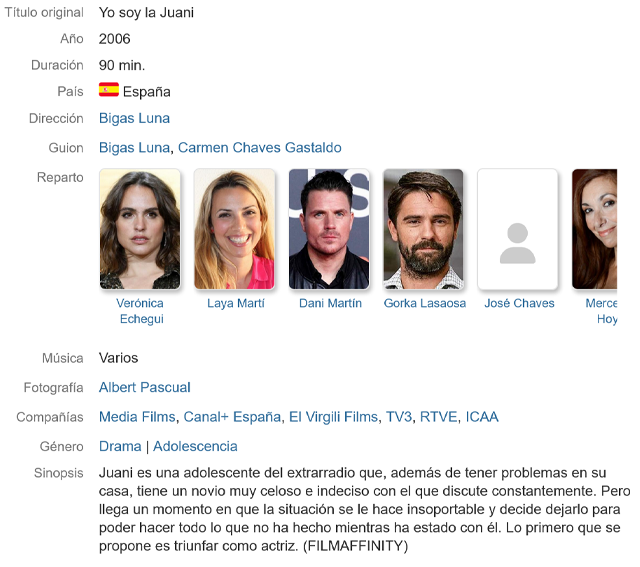Open the Laya Martí cast photo

(x=234, y=229)
